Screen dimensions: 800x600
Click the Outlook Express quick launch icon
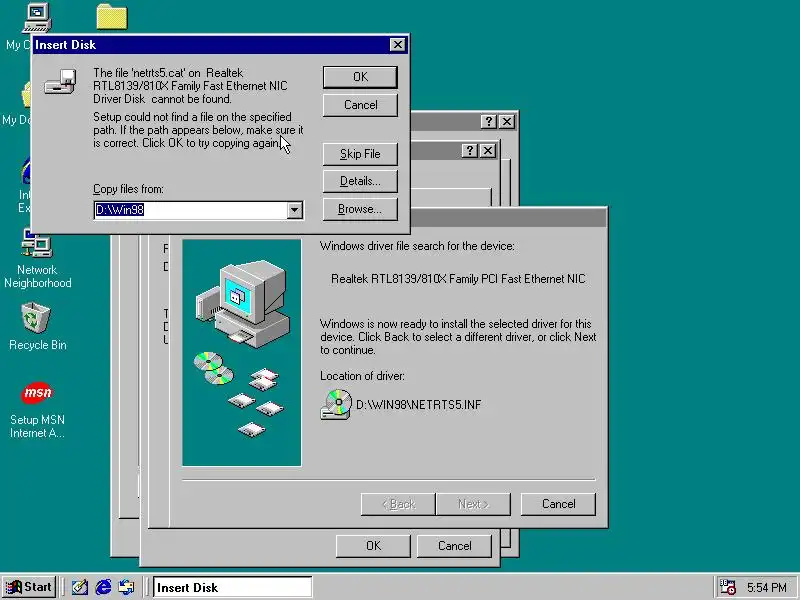(126, 587)
